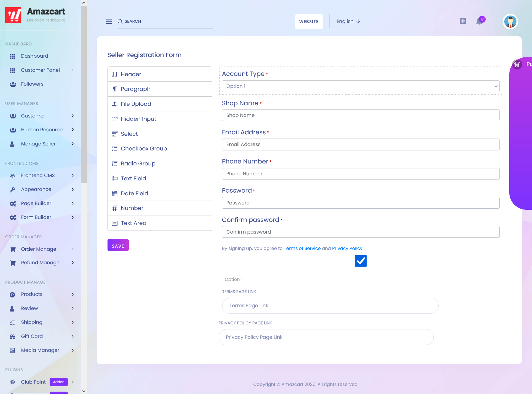Screen dimensions: 532x394
Task: Click the SAVE button
Action: (x=118, y=245)
